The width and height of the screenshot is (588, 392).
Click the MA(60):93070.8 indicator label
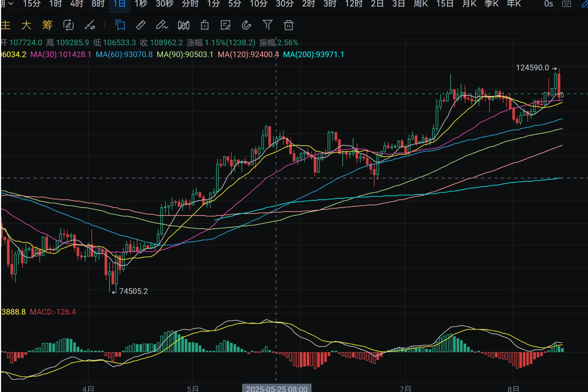(x=124, y=55)
